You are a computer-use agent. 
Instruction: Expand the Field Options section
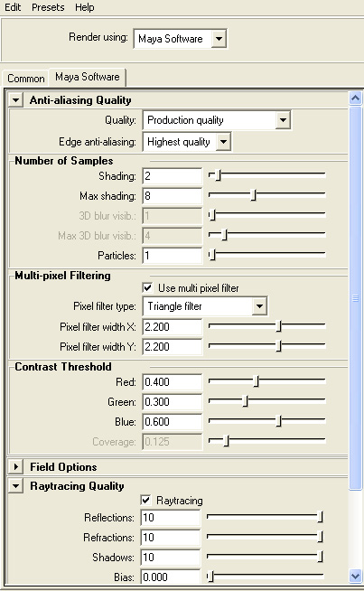16,467
